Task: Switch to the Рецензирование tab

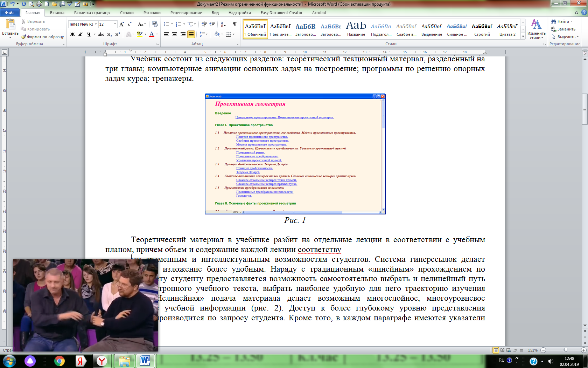Action: point(186,13)
